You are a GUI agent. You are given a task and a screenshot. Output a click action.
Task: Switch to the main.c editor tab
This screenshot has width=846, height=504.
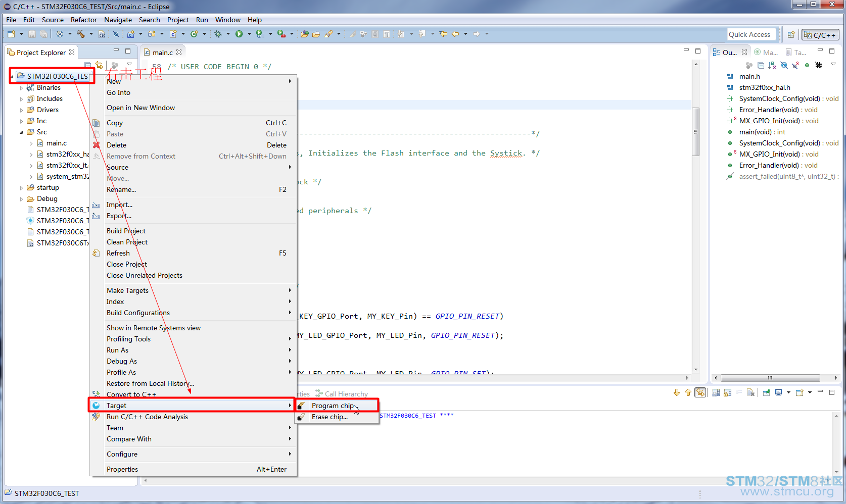(162, 52)
